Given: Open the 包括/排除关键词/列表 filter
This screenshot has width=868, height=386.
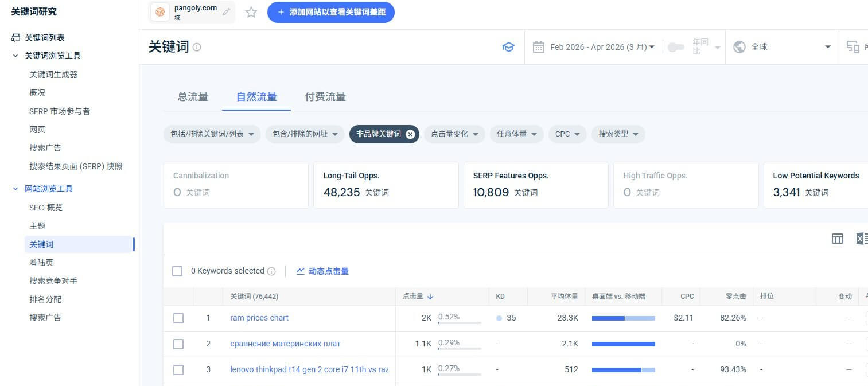Looking at the screenshot, I should point(212,134).
